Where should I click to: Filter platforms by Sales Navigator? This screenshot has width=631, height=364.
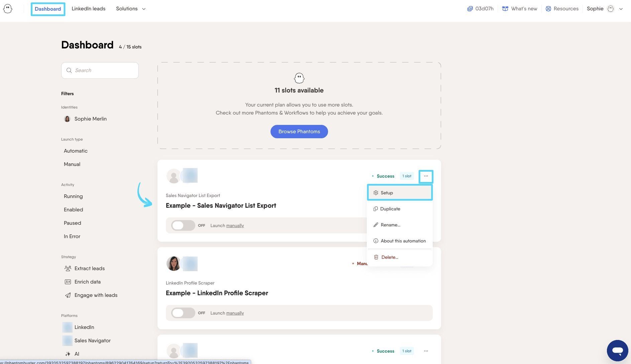(86, 341)
